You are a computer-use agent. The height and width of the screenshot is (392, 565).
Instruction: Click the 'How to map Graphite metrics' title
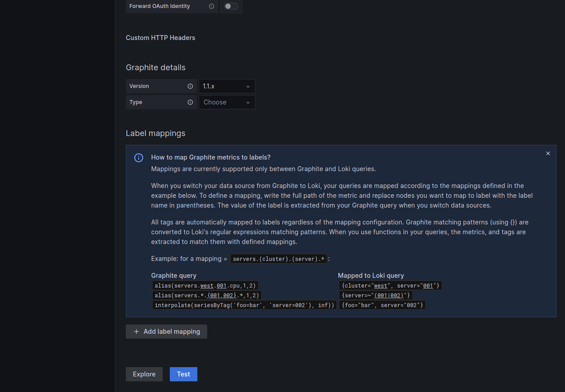(211, 157)
